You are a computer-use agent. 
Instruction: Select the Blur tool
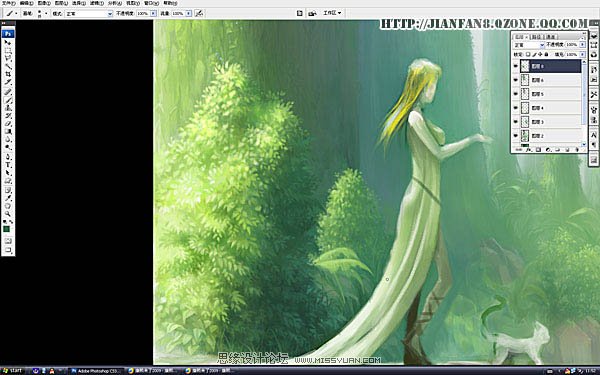(x=8, y=139)
